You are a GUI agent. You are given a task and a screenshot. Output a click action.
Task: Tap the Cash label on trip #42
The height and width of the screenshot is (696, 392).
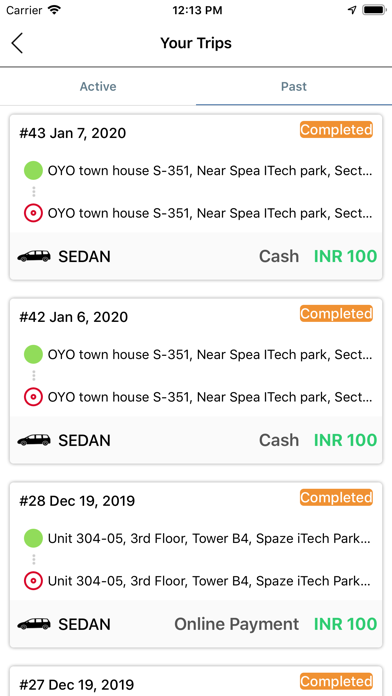279,440
